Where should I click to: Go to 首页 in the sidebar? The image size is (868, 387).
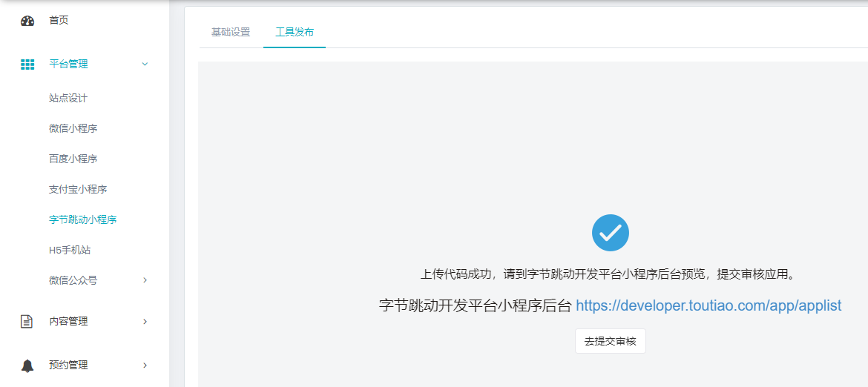[59, 21]
